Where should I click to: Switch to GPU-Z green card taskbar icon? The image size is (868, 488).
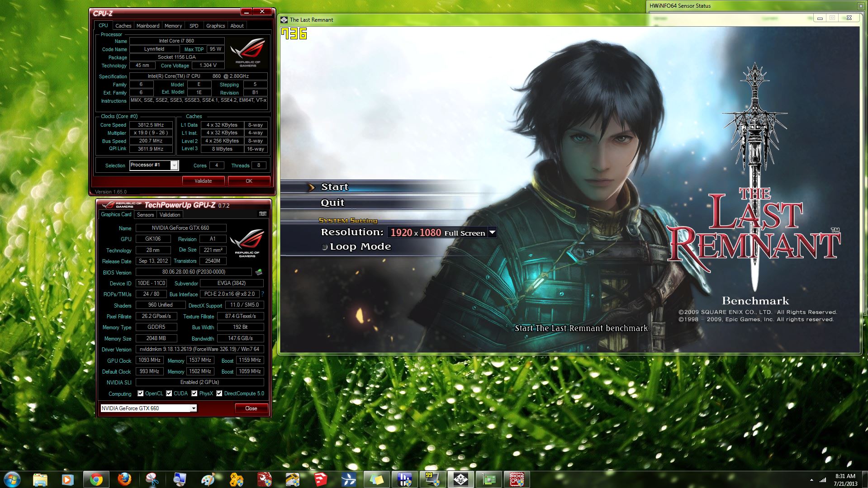(489, 479)
